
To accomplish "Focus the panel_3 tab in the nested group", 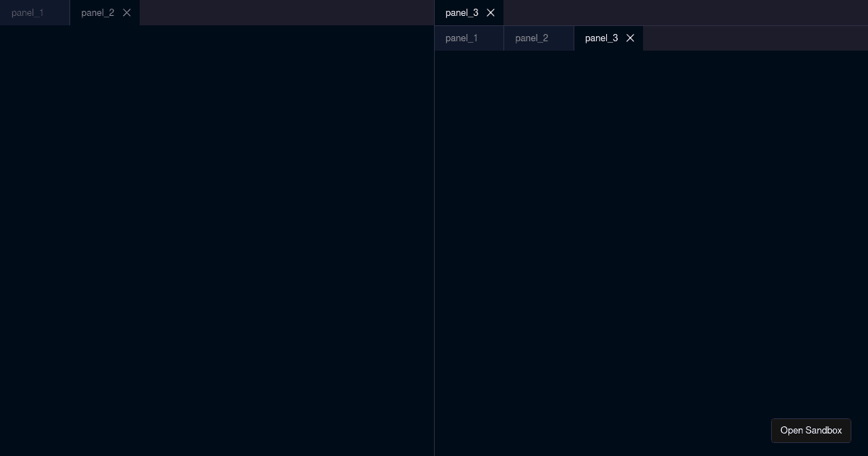I will point(601,38).
